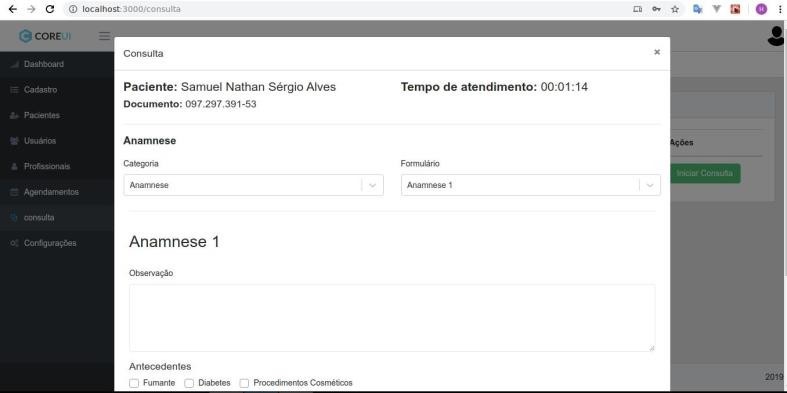Expand the Formulário select arrow
This screenshot has width=787, height=393.
[x=650, y=185]
